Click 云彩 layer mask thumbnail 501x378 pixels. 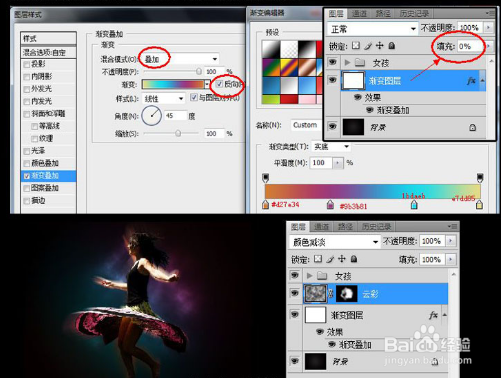(347, 294)
